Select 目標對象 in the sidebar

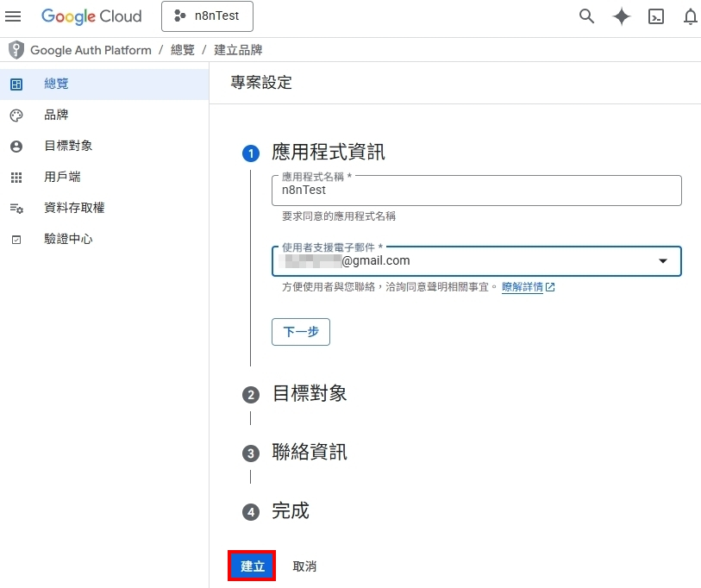(104, 146)
